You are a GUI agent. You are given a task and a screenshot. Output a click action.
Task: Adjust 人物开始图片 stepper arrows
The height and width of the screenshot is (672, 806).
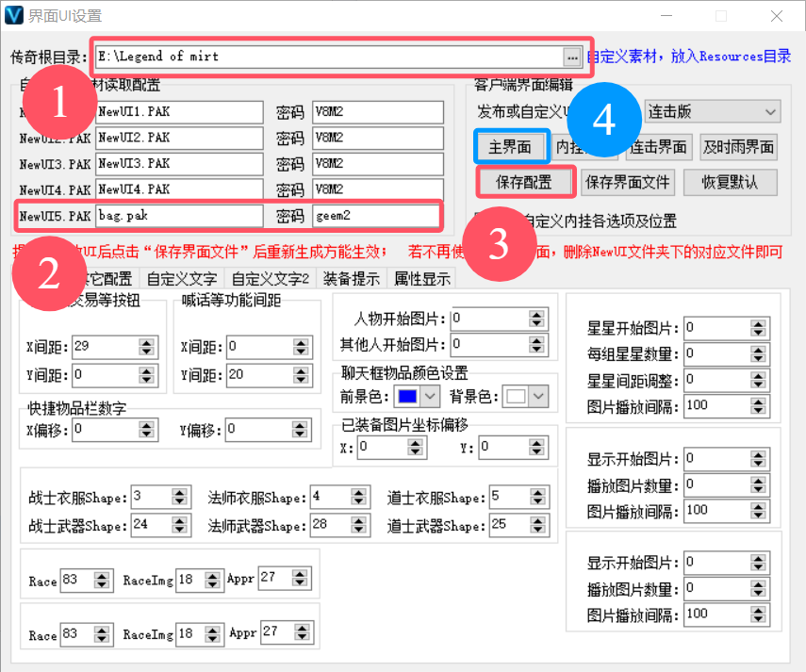pos(536,320)
